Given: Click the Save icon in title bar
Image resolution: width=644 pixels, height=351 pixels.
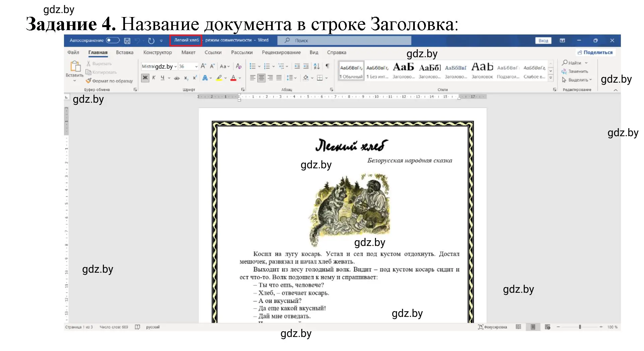Looking at the screenshot, I should (x=127, y=40).
